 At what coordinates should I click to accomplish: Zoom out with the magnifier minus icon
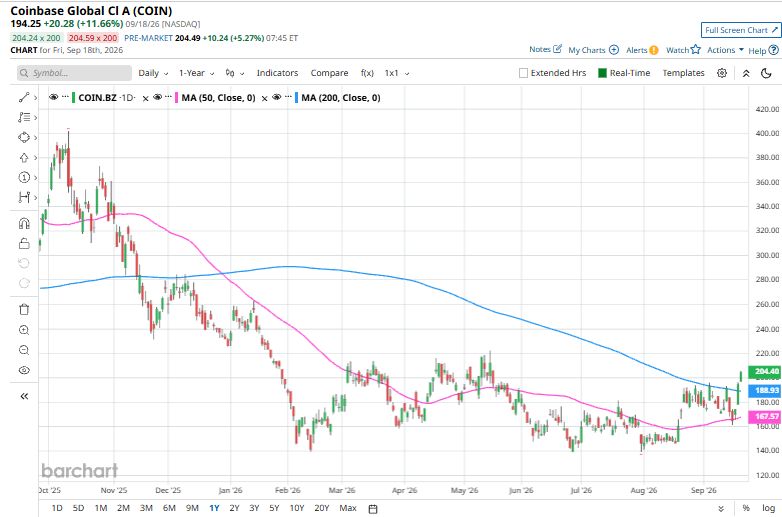pos(24,350)
